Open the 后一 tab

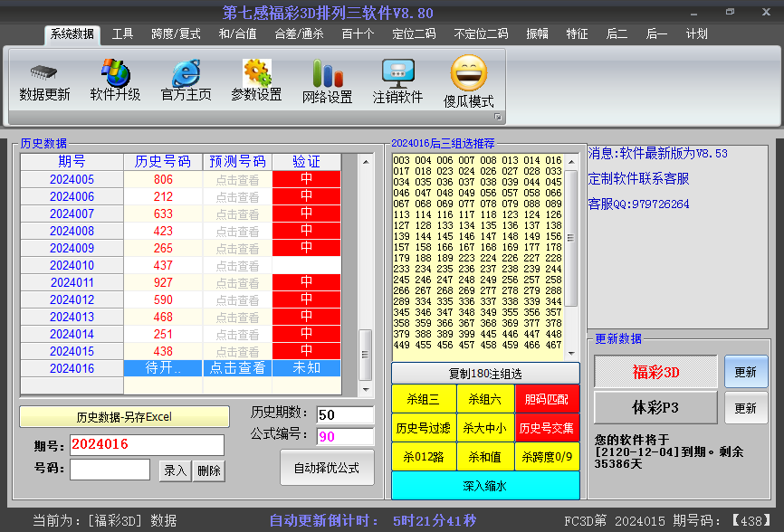coord(656,34)
